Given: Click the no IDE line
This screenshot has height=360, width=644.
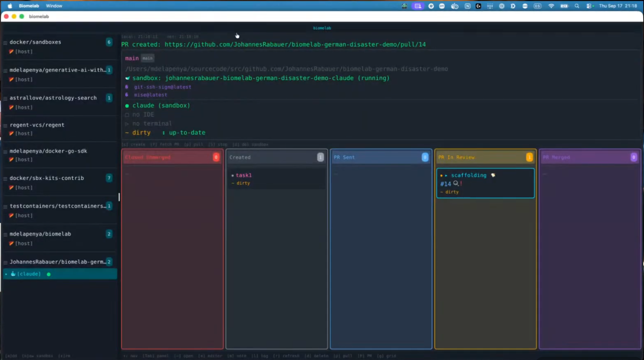Looking at the screenshot, I should (x=143, y=114).
